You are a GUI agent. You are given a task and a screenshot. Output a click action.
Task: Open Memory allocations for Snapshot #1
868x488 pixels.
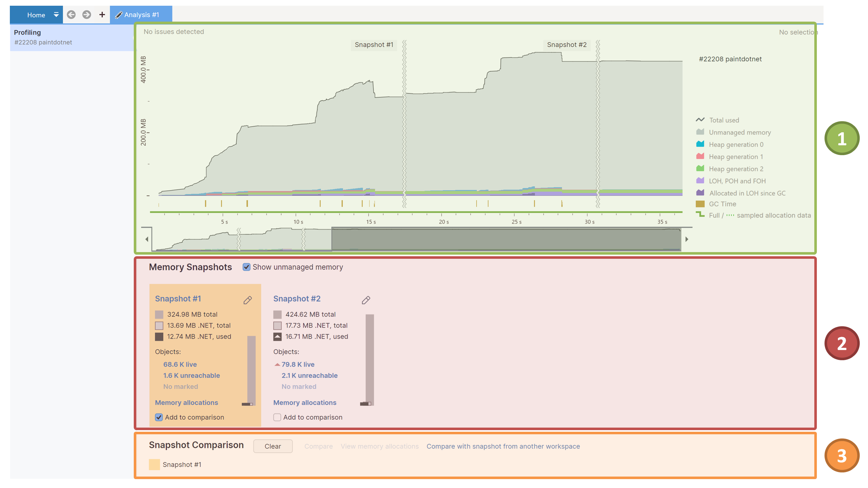186,402
